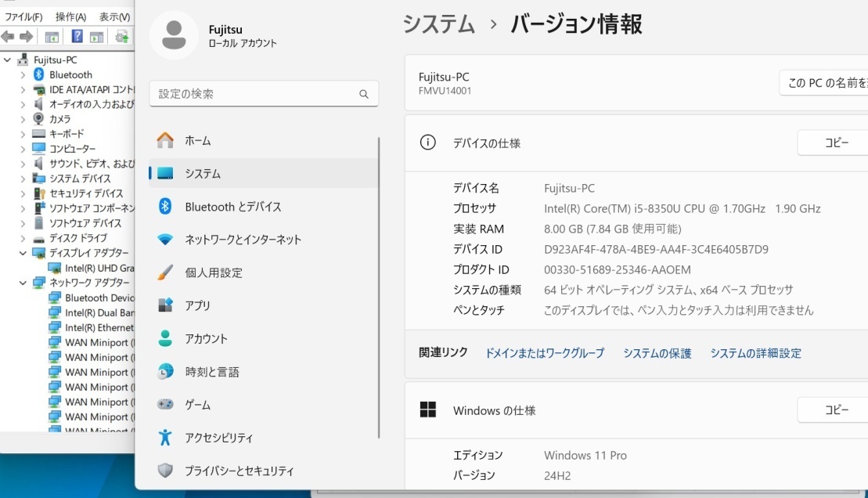Screen dimensions: 868x498
Task: Select ネットワークとインターネット in settings navigation
Action: 264,240
